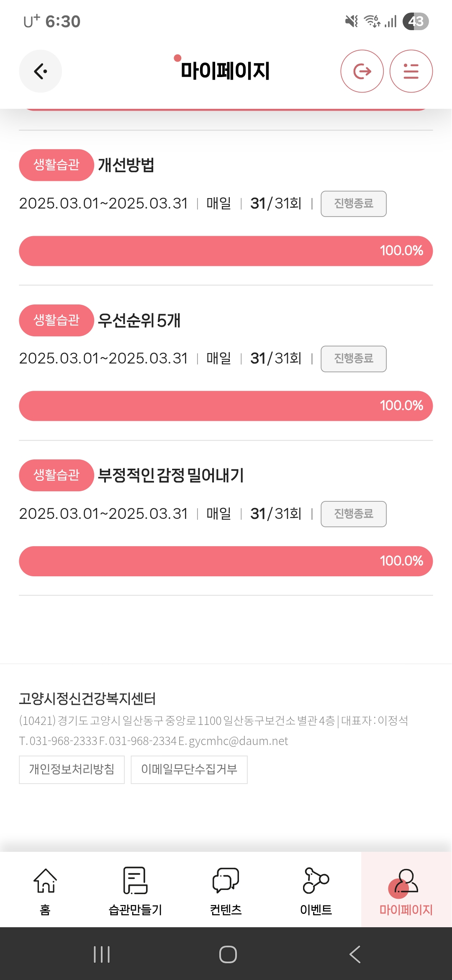The image size is (452, 980).
Task: Open 이벤트 tab icon
Action: click(x=316, y=890)
